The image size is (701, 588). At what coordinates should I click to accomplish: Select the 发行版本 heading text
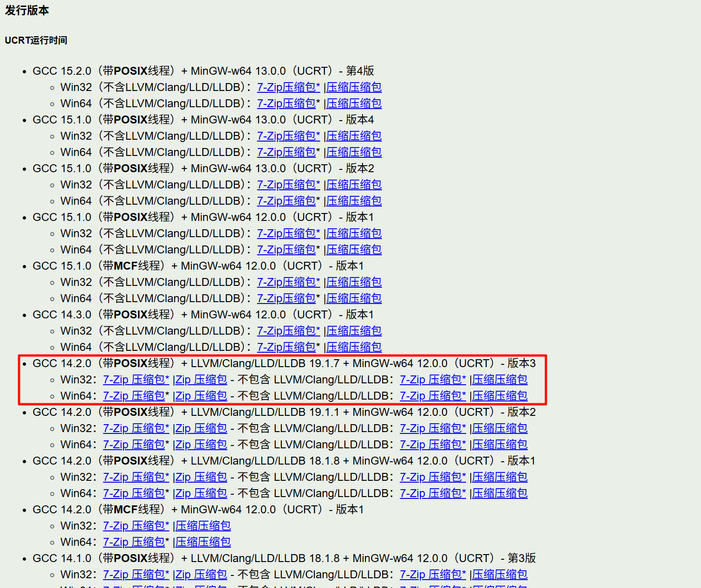[x=27, y=10]
